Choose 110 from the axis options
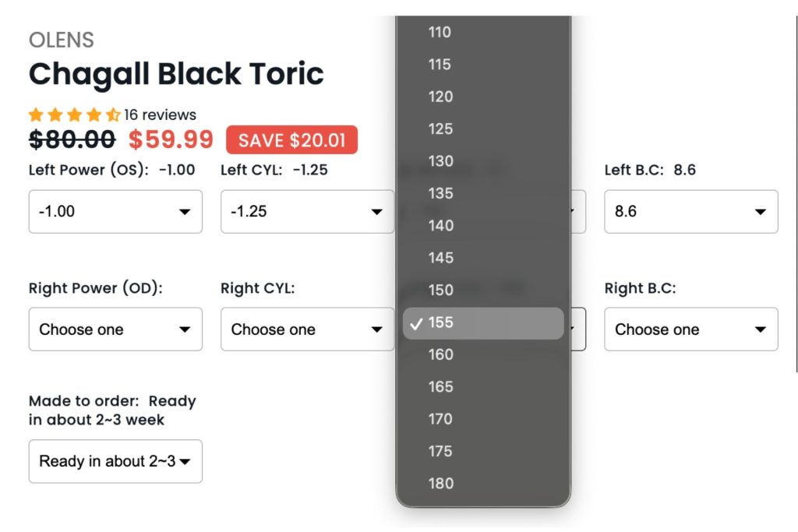The image size is (798, 532). [440, 32]
